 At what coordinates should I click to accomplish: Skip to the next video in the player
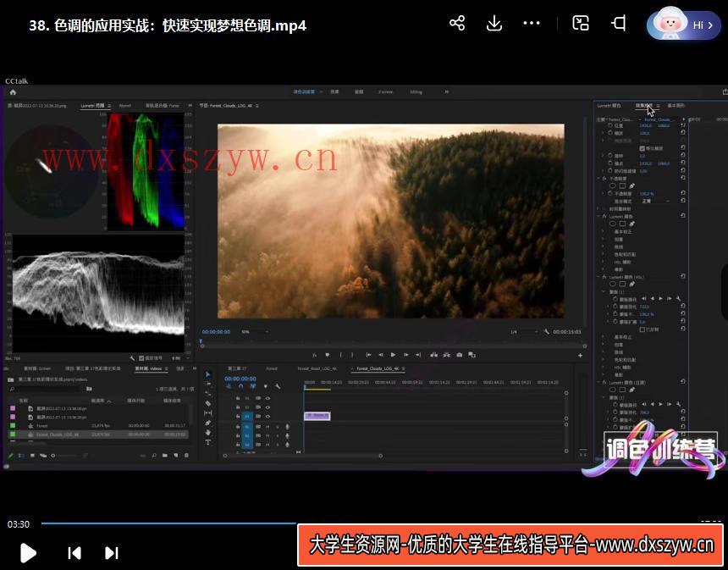(x=112, y=553)
